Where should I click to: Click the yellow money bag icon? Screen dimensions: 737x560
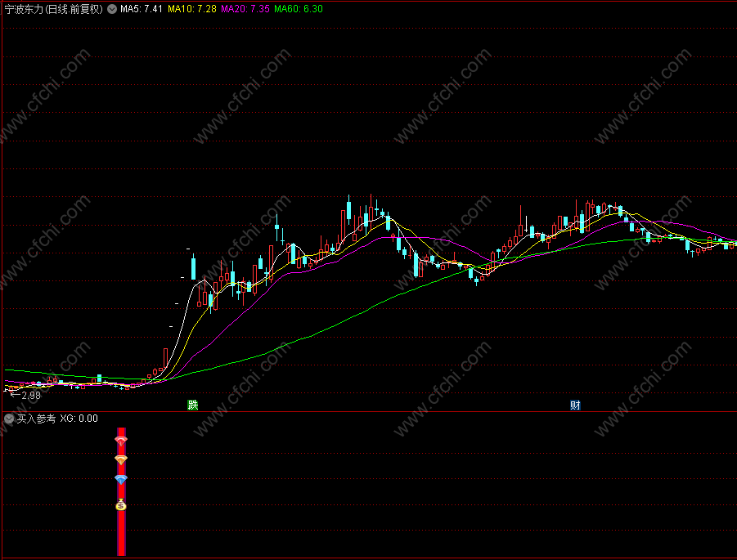pyautogui.click(x=121, y=505)
